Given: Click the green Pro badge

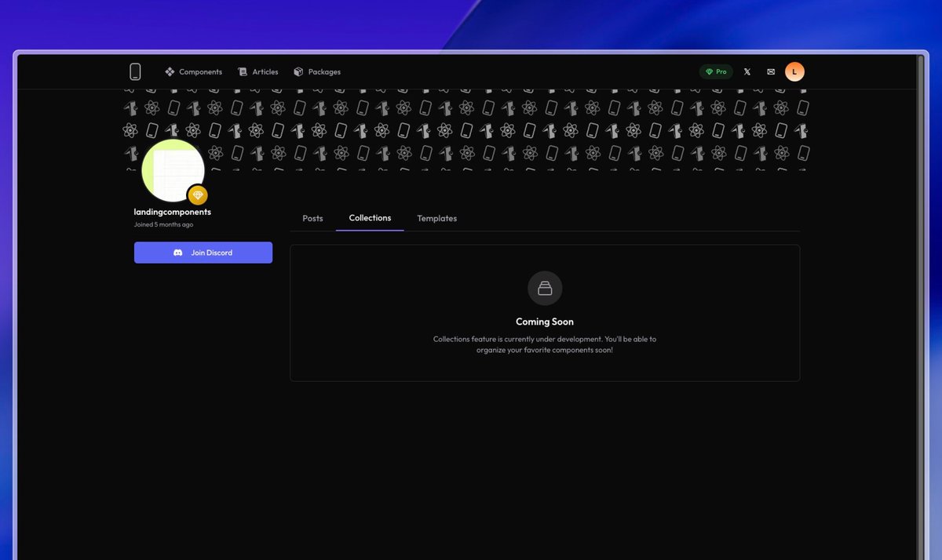Looking at the screenshot, I should pos(716,71).
